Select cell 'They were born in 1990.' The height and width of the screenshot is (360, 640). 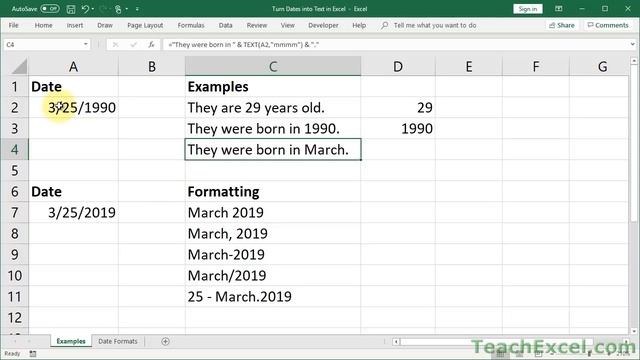pos(273,129)
